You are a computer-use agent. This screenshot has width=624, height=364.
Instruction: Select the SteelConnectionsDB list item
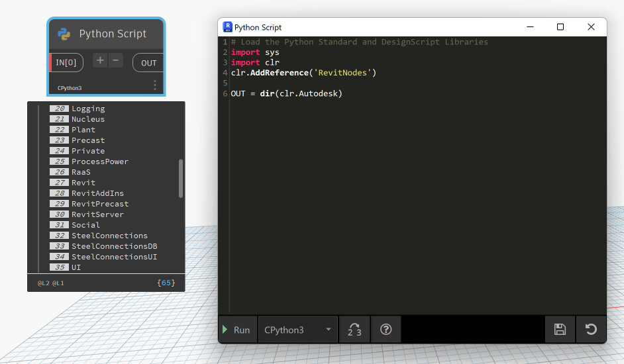click(114, 246)
